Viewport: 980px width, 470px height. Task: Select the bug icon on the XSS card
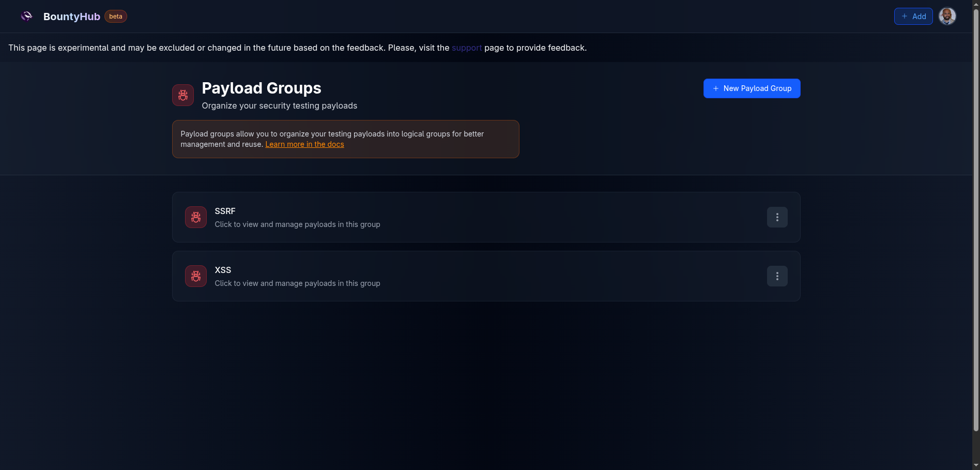click(x=195, y=276)
